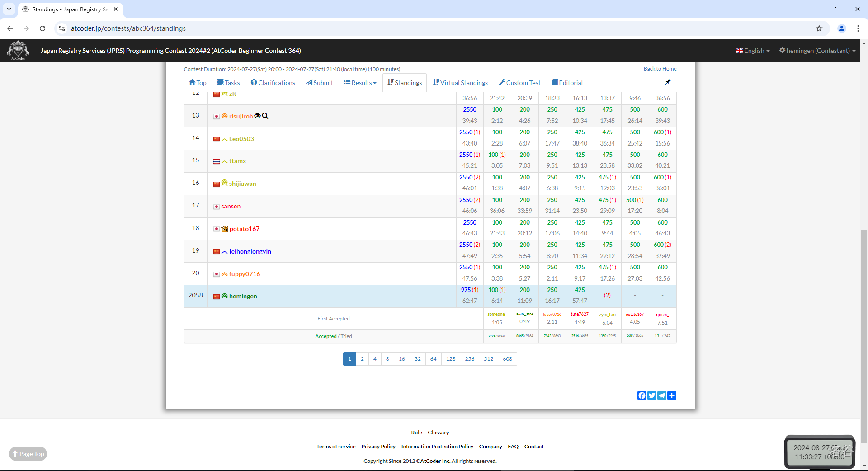Switch to the Virtual Standings tab

click(x=460, y=83)
